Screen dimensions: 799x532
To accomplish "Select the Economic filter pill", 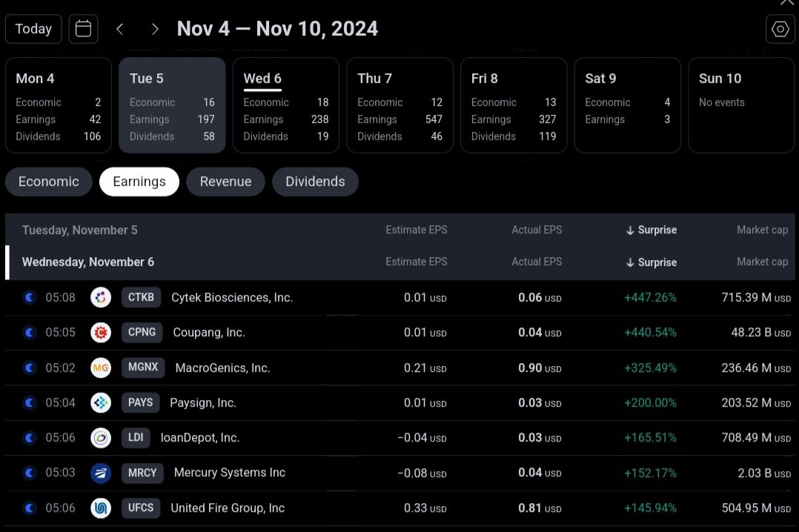I will pyautogui.click(x=49, y=182).
